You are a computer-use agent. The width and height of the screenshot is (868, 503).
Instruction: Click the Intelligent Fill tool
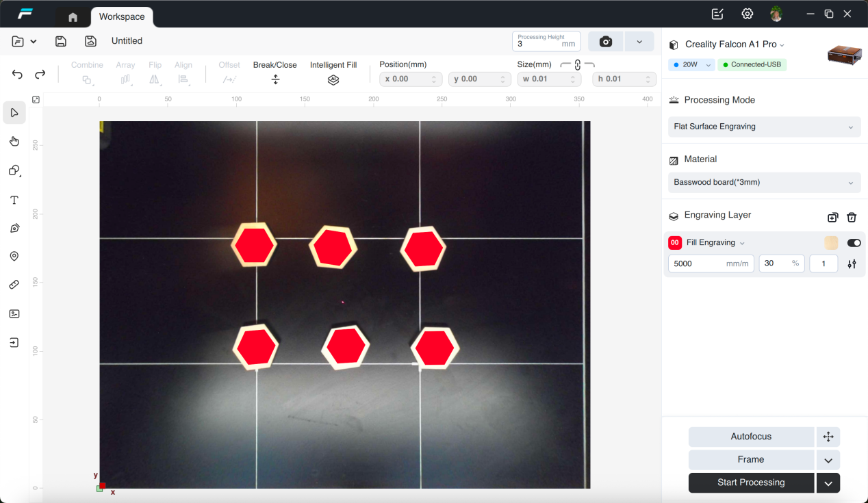333,72
